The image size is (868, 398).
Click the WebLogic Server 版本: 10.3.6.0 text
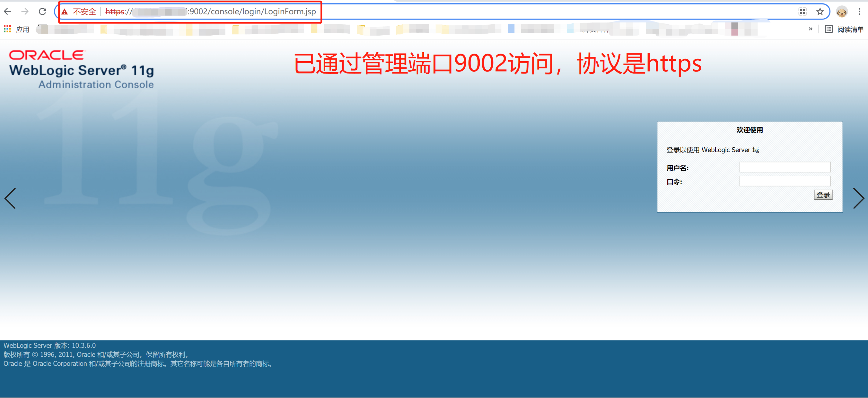pos(49,345)
